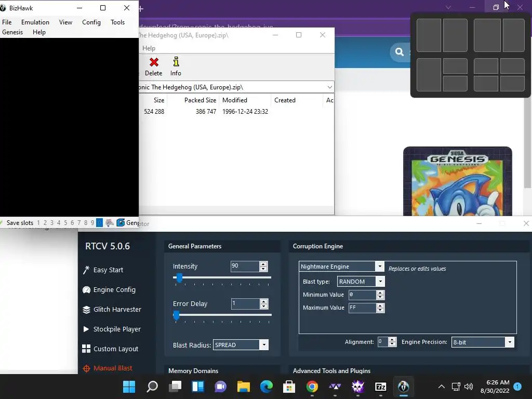Decrease Maximum Value with down arrow

(x=380, y=310)
